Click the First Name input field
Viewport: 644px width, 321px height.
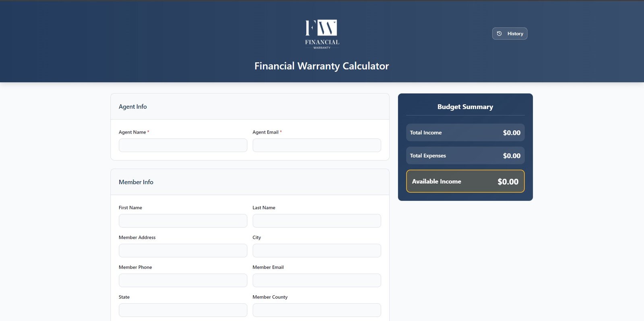point(183,221)
